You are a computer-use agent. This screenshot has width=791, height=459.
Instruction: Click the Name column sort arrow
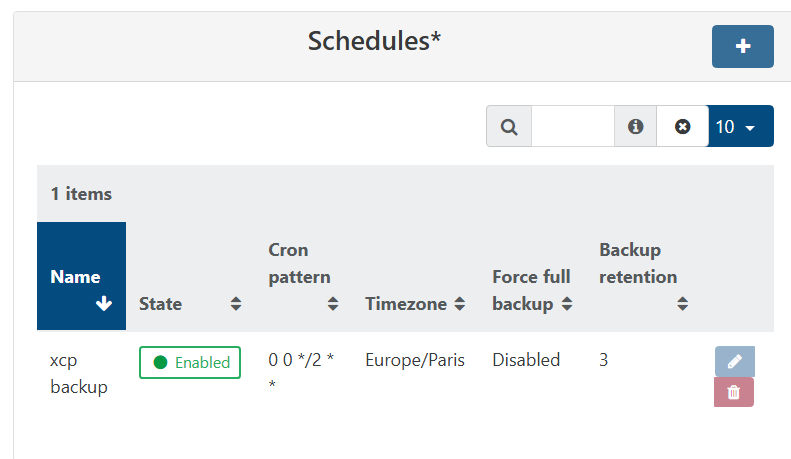coord(103,305)
